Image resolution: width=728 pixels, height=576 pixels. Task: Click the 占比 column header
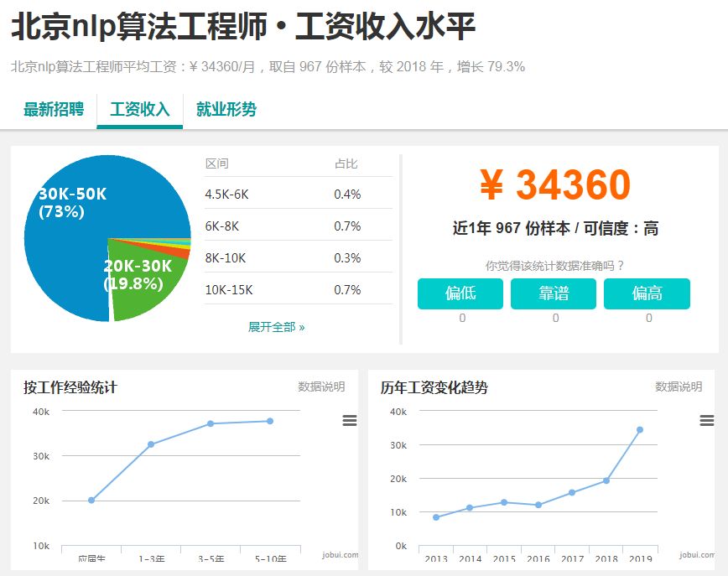[346, 163]
